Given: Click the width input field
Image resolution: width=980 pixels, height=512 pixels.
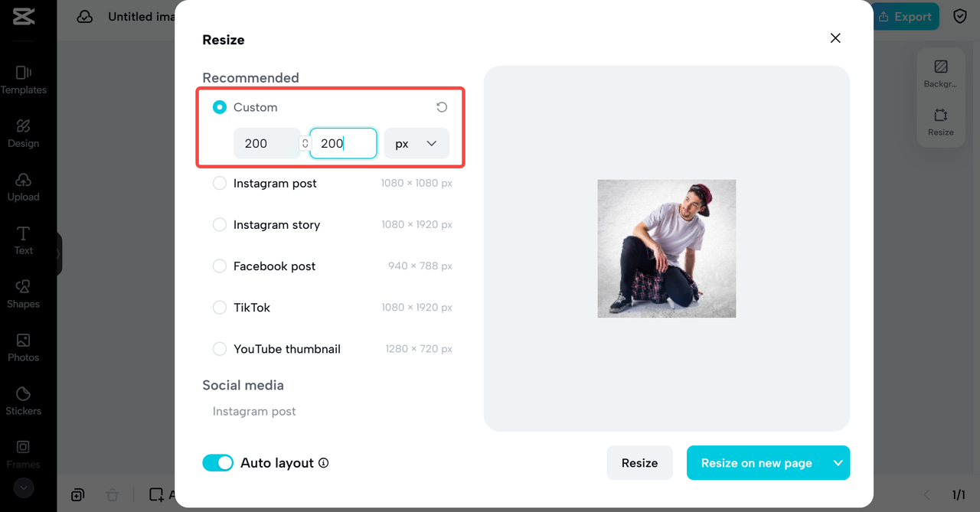Looking at the screenshot, I should pos(266,144).
